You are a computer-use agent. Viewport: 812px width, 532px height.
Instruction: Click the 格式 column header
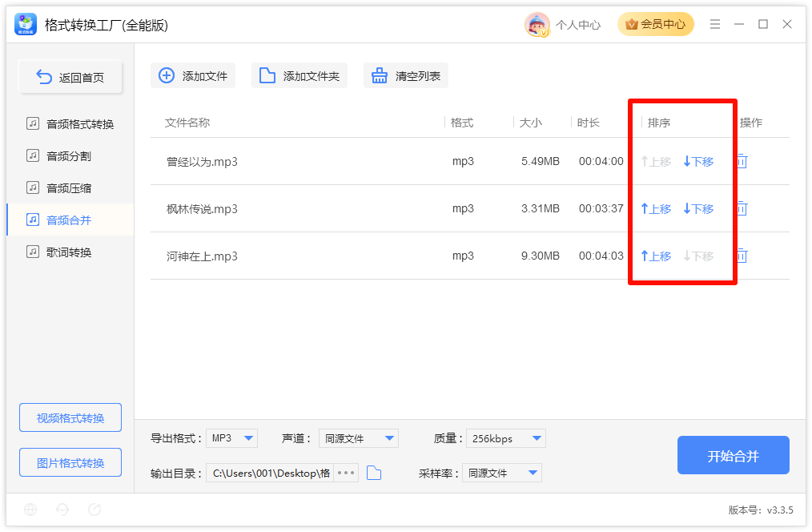(x=462, y=123)
